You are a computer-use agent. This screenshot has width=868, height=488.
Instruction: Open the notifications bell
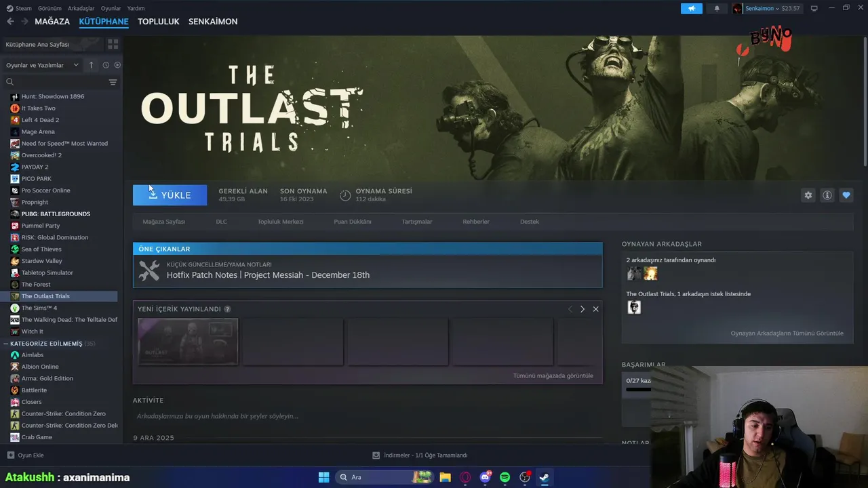[717, 8]
